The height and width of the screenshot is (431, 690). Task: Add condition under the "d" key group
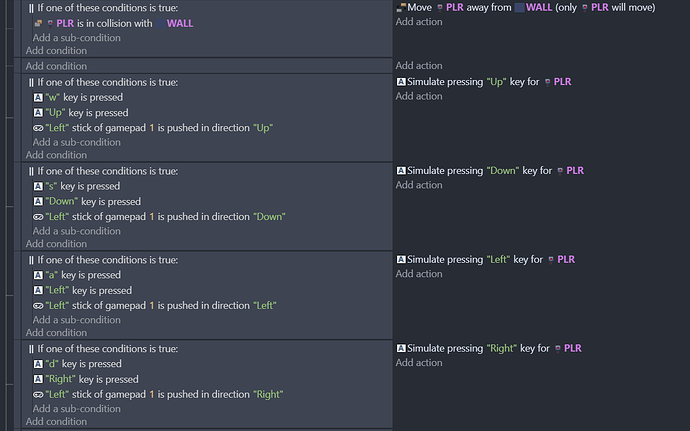tap(56, 421)
